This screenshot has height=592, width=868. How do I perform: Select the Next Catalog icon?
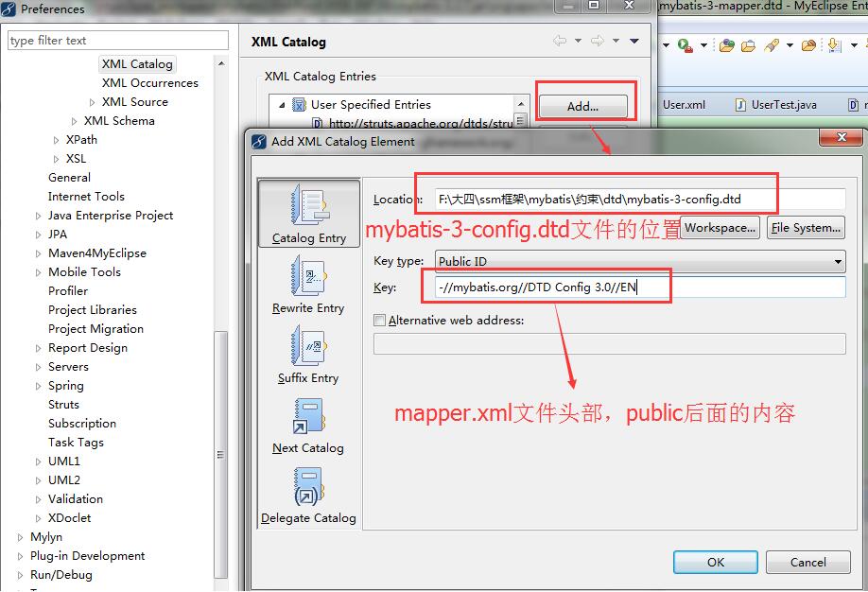pyautogui.click(x=309, y=416)
